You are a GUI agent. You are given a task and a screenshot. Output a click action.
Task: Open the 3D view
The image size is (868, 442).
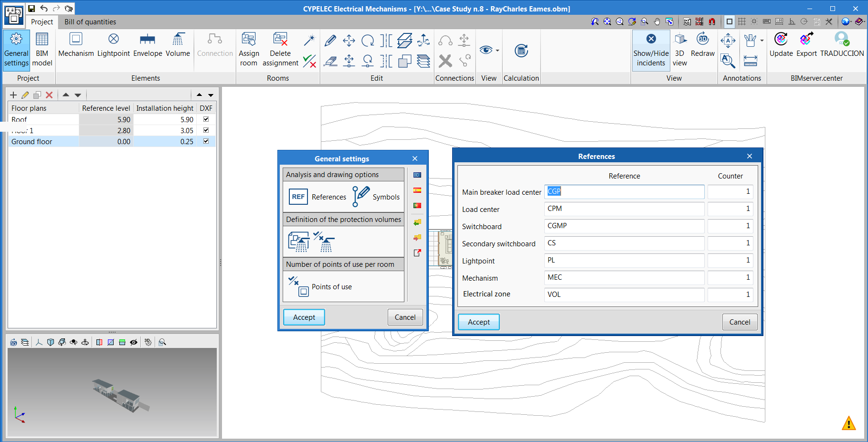(679, 48)
